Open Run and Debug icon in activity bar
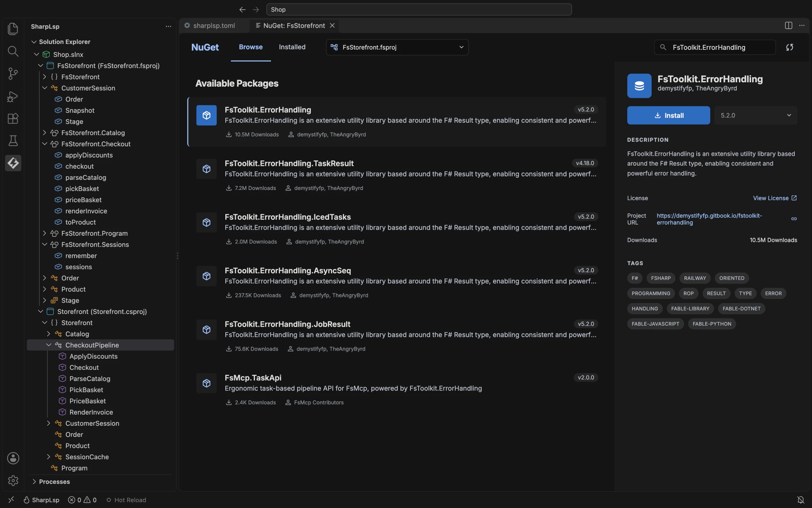The width and height of the screenshot is (812, 508). 13,97
